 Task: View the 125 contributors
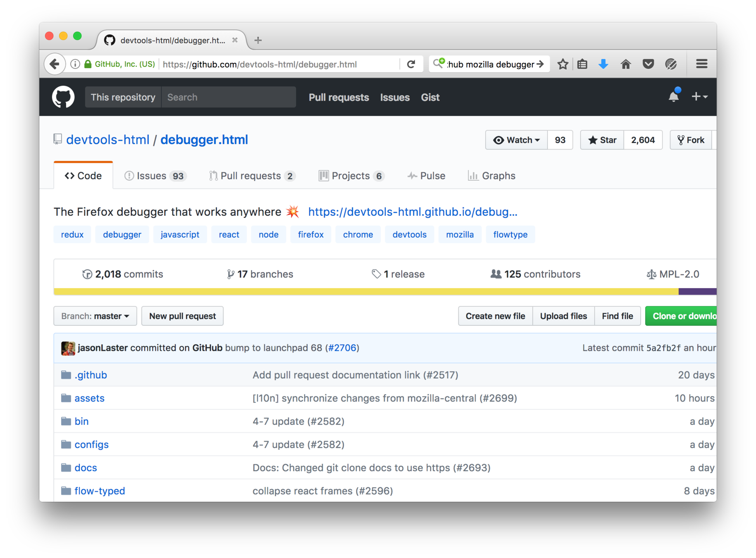pyautogui.click(x=535, y=274)
